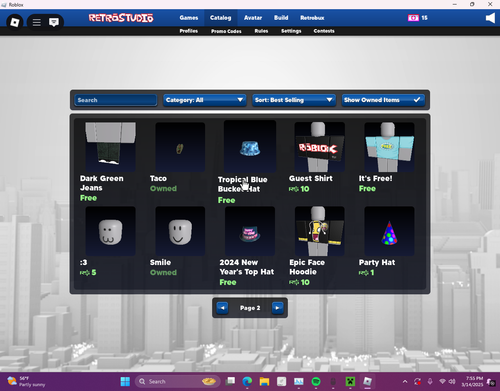Click the "Party Hat" item name
This screenshot has width=500, height=391.
377,262
